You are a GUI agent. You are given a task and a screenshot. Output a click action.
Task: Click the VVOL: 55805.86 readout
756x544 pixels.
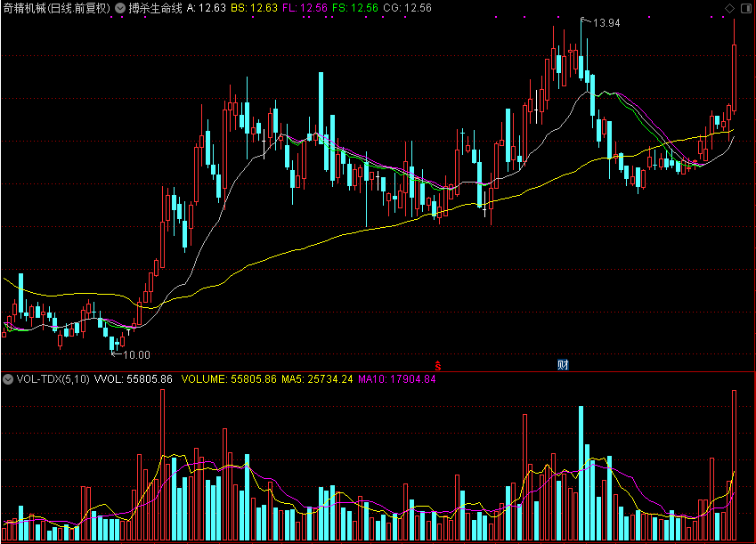point(133,379)
